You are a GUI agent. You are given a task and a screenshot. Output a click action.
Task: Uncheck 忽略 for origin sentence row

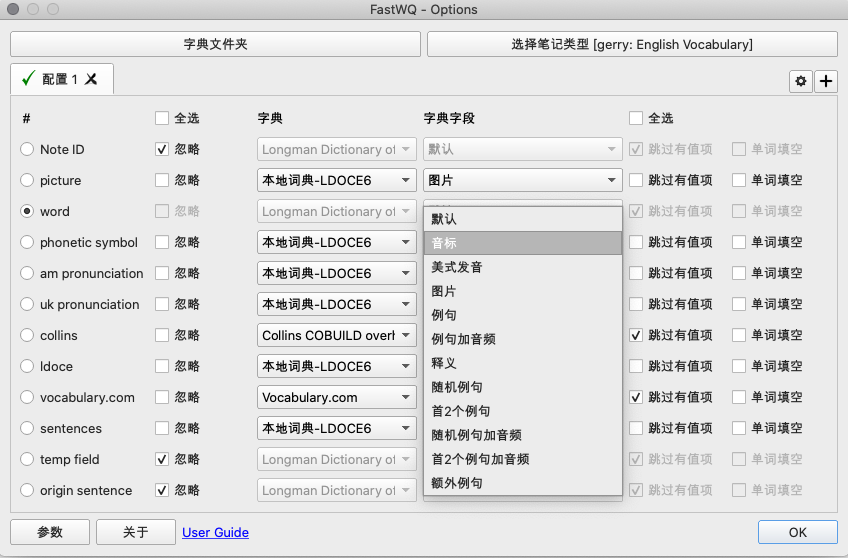coord(162,490)
